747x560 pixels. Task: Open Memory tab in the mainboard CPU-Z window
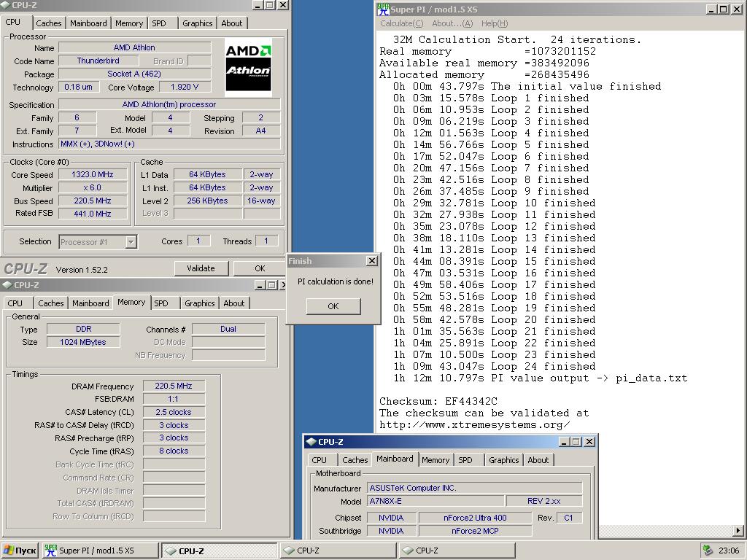[436, 460]
